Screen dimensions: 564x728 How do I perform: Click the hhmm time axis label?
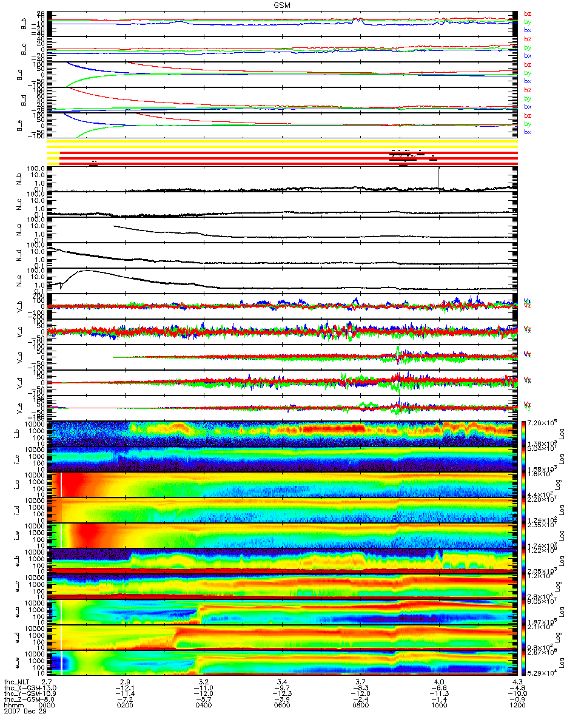(x=13, y=706)
